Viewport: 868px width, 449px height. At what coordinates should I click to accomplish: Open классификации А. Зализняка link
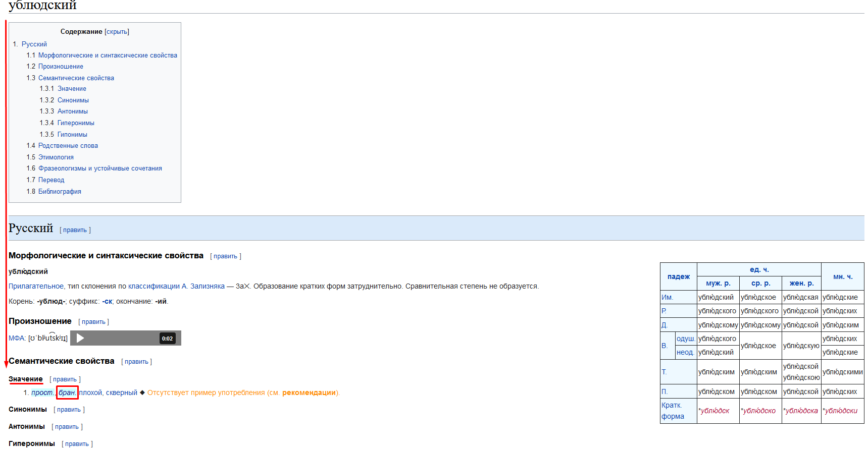(x=176, y=286)
